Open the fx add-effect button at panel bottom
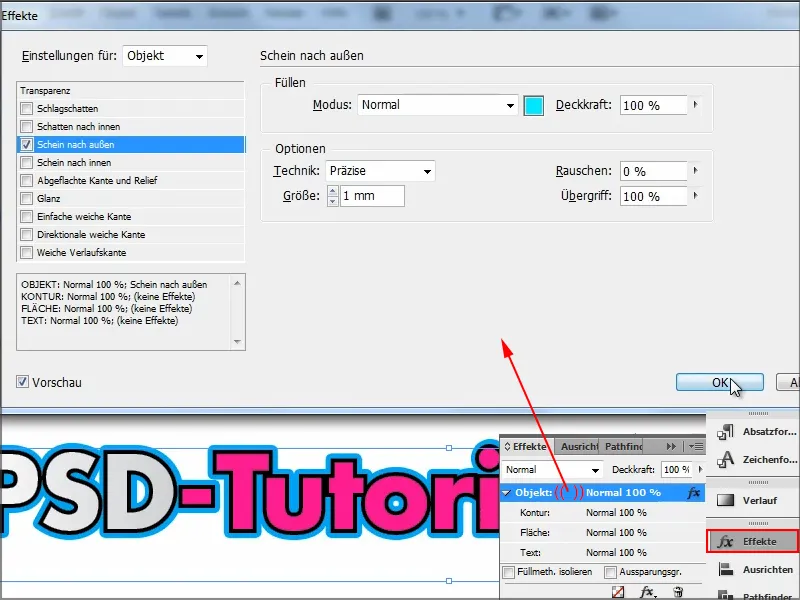The image size is (800, 600). click(x=647, y=592)
